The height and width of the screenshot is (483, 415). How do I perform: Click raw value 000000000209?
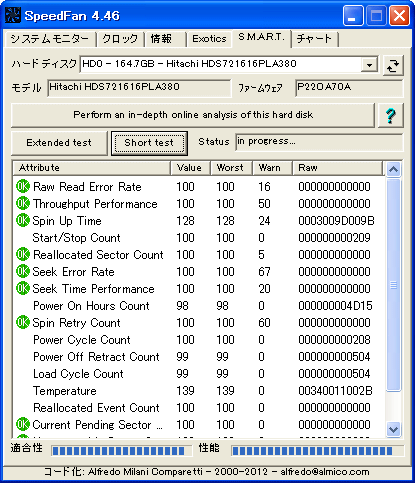pos(334,238)
